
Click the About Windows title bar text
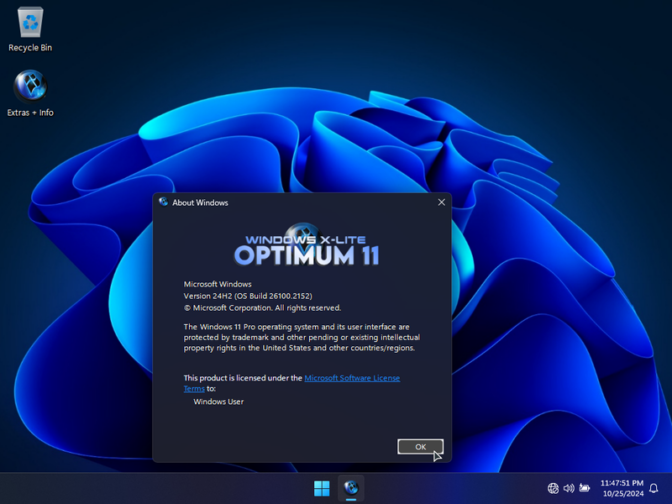click(200, 203)
